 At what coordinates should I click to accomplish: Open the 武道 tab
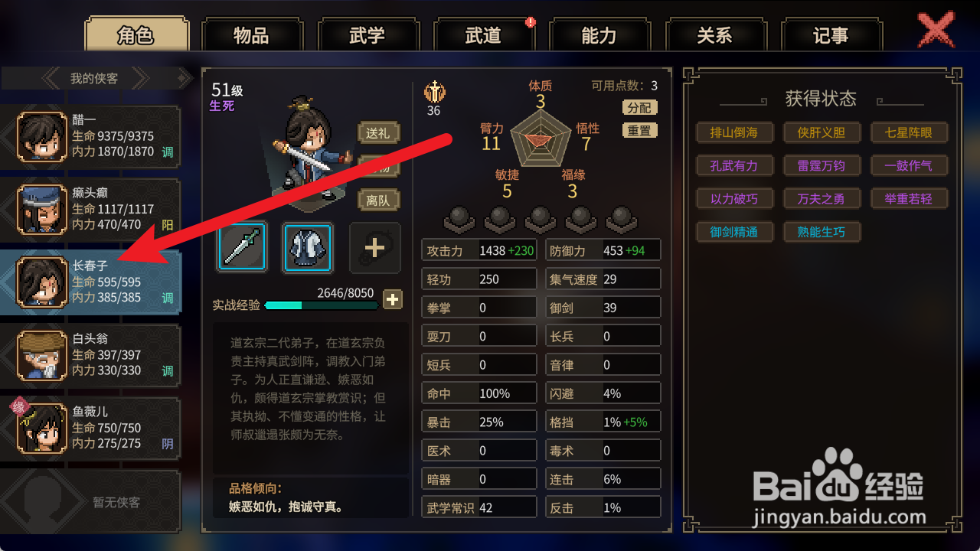point(483,35)
